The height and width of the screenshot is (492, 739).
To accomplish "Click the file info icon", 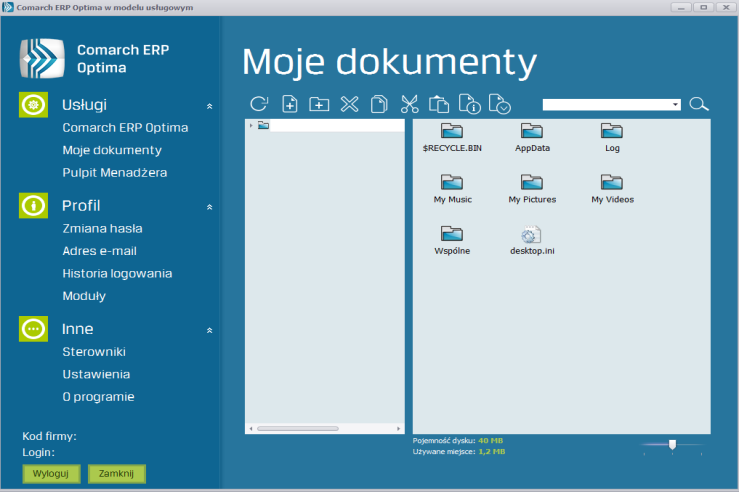I will pos(469,104).
